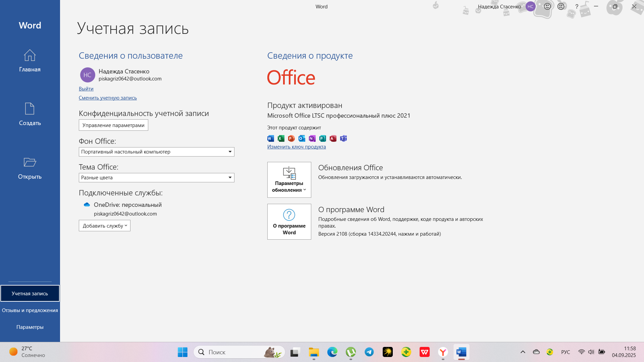Open Telegram from the taskbar

coord(369,352)
